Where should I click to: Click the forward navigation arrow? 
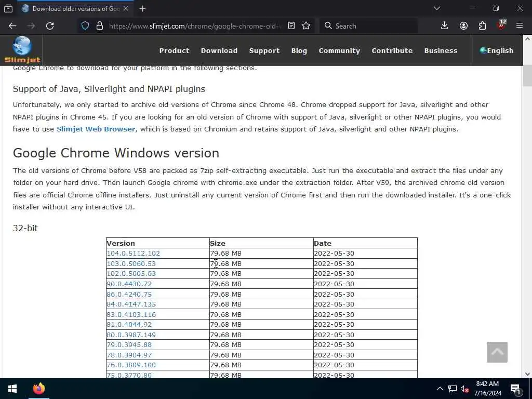pos(31,26)
